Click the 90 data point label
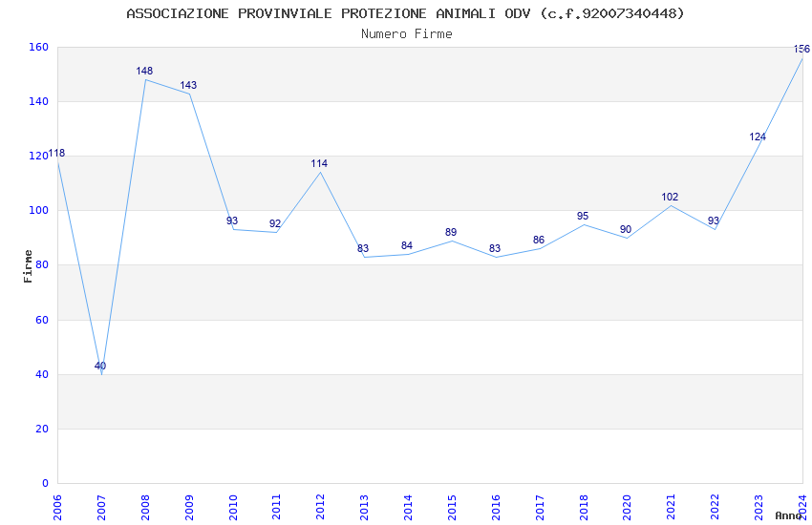The width and height of the screenshot is (812, 525). tap(626, 229)
